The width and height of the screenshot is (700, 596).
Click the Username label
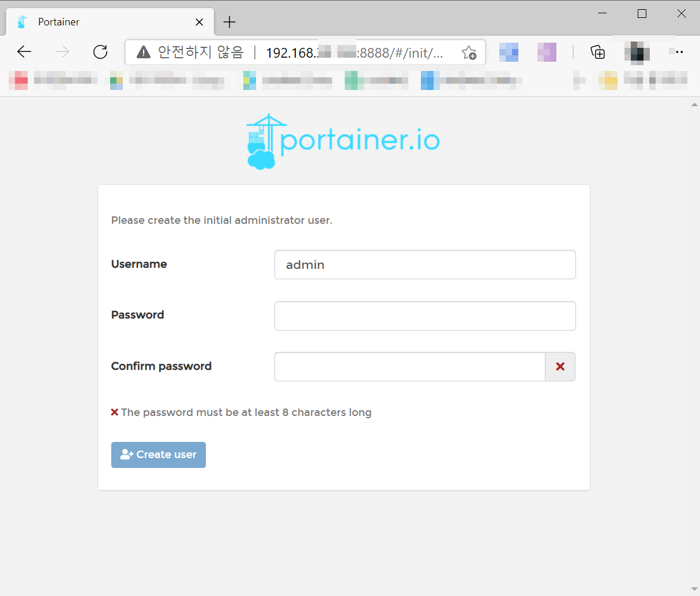point(139,264)
